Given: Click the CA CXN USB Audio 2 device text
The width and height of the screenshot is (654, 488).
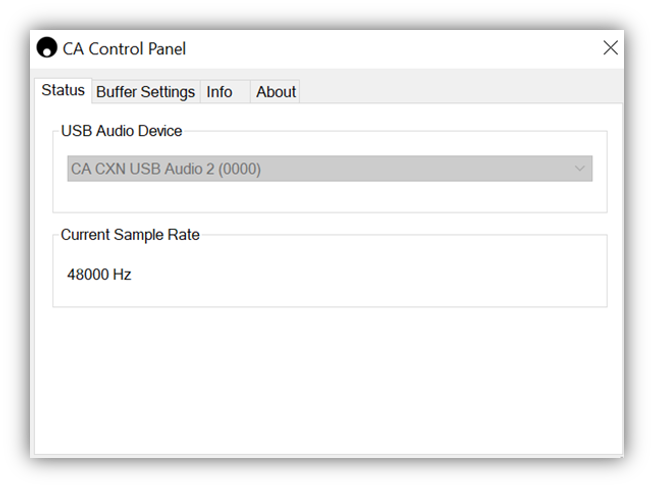Looking at the screenshot, I should click(165, 169).
